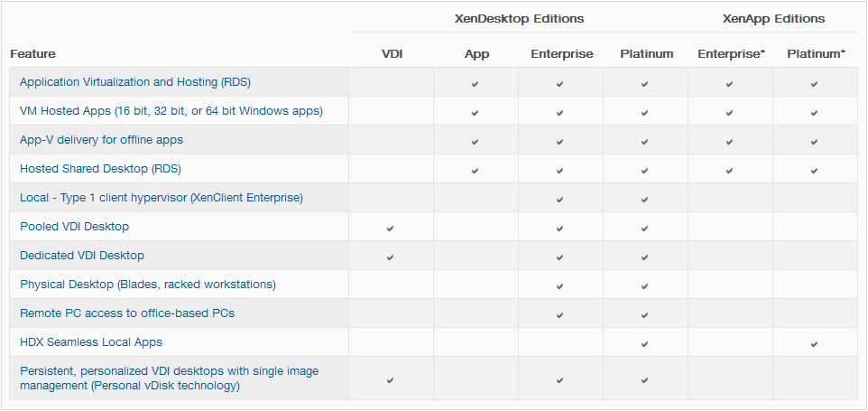Follow the Pooled VDI Desktop link
Image resolution: width=868 pixels, height=411 pixels.
[x=74, y=226]
